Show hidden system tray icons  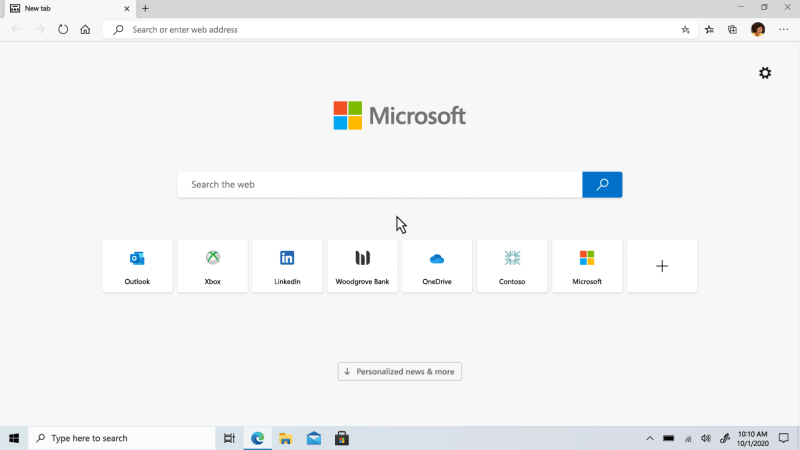649,438
